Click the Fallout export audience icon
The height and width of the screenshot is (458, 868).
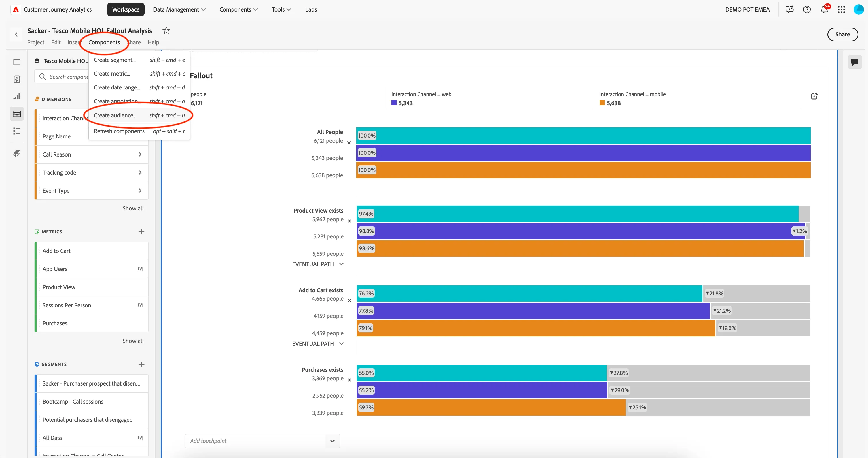[x=814, y=96]
